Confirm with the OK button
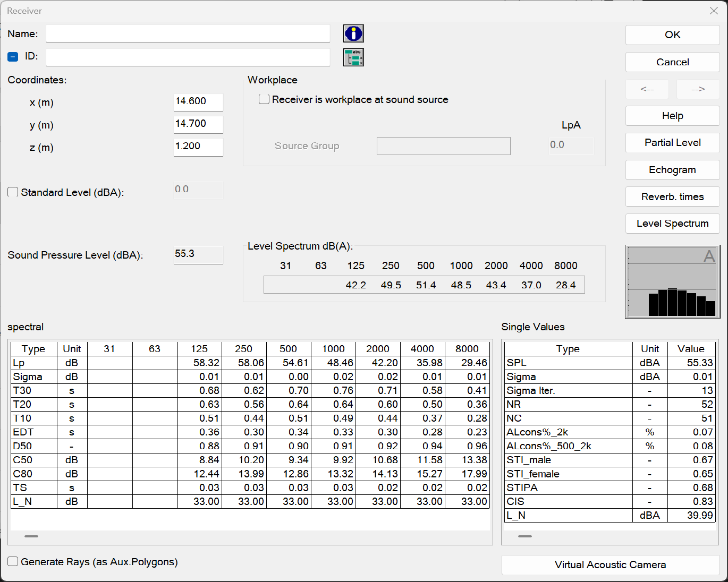Image resolution: width=728 pixels, height=582 pixels. [672, 35]
